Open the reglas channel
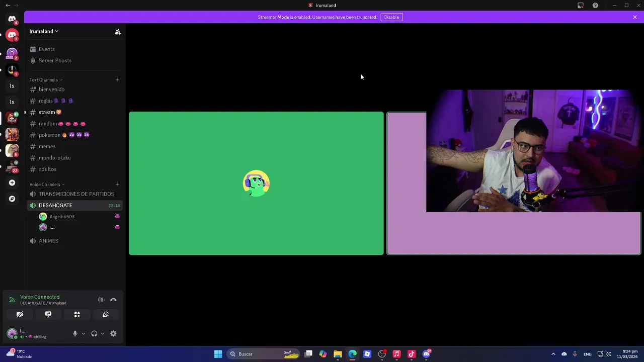Image resolution: width=644 pixels, height=362 pixels. (74, 101)
